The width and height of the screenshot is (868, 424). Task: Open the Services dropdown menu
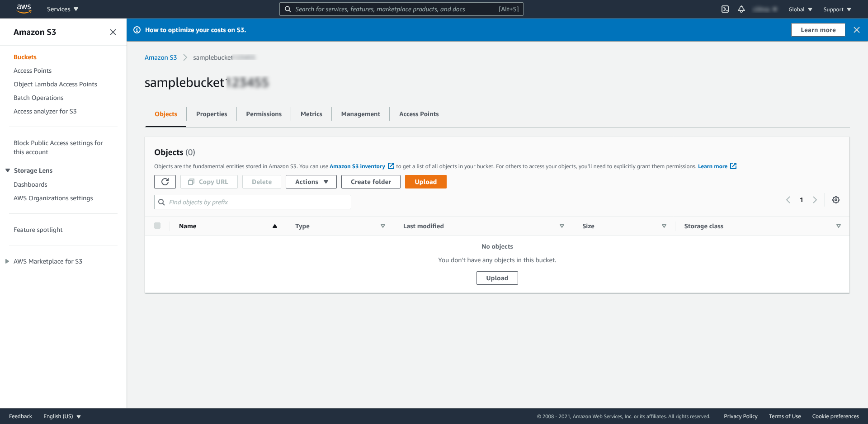tap(63, 9)
